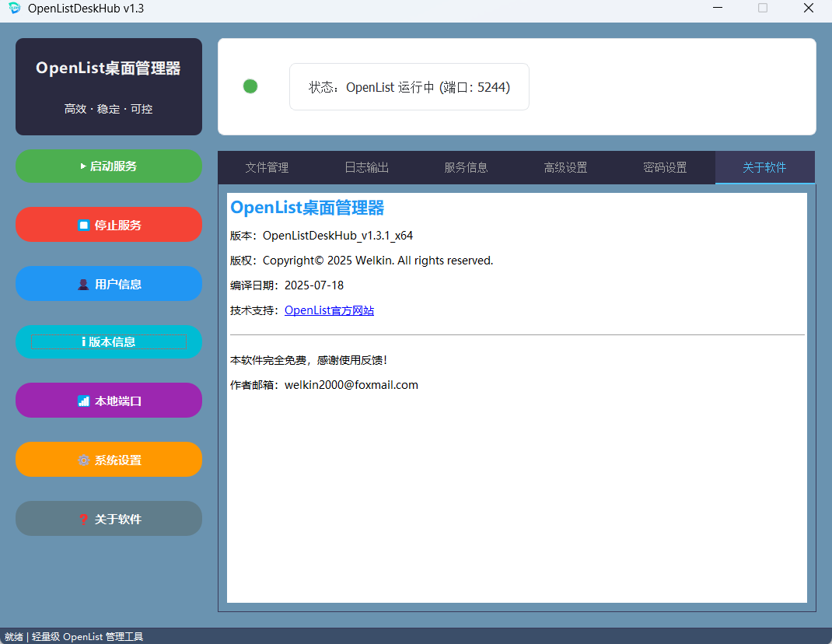The height and width of the screenshot is (644, 832).
Task: Select the 关于软件 tab
Action: point(764,168)
